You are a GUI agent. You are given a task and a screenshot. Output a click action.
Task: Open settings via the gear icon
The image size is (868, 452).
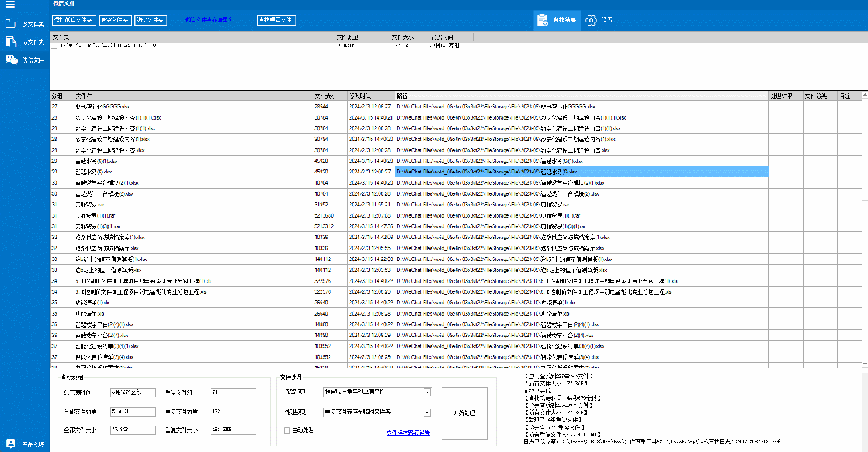click(591, 20)
